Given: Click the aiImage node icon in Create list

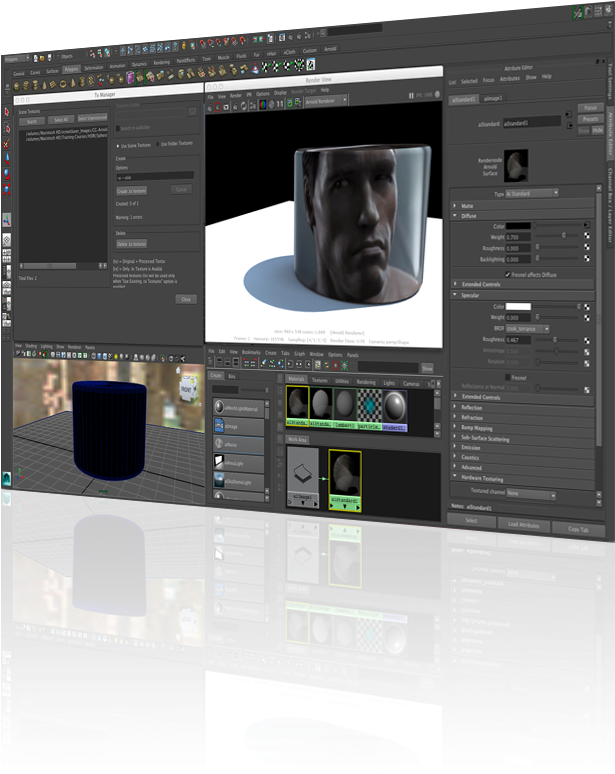Looking at the screenshot, I should tap(219, 426).
